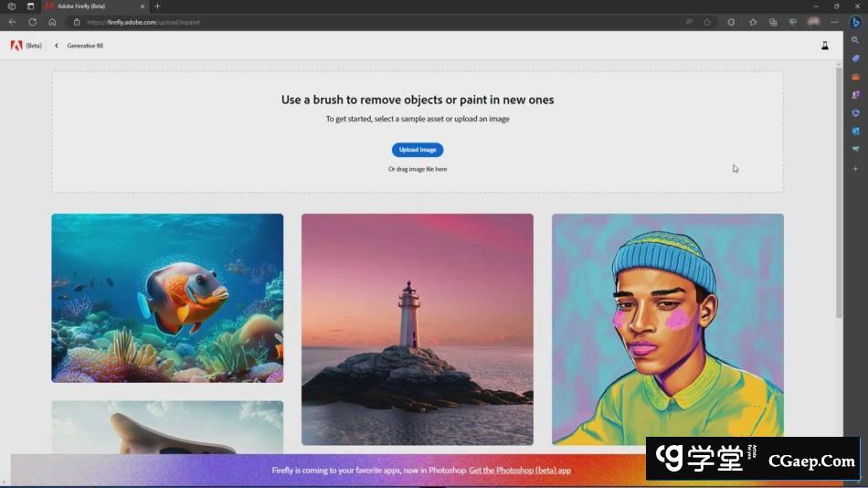Click the browser home button

click(52, 22)
